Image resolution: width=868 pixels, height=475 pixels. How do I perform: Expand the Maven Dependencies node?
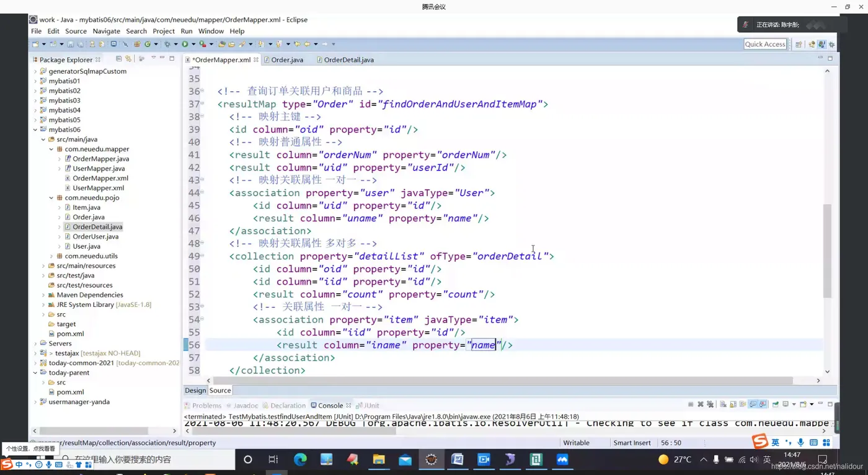[x=43, y=295]
